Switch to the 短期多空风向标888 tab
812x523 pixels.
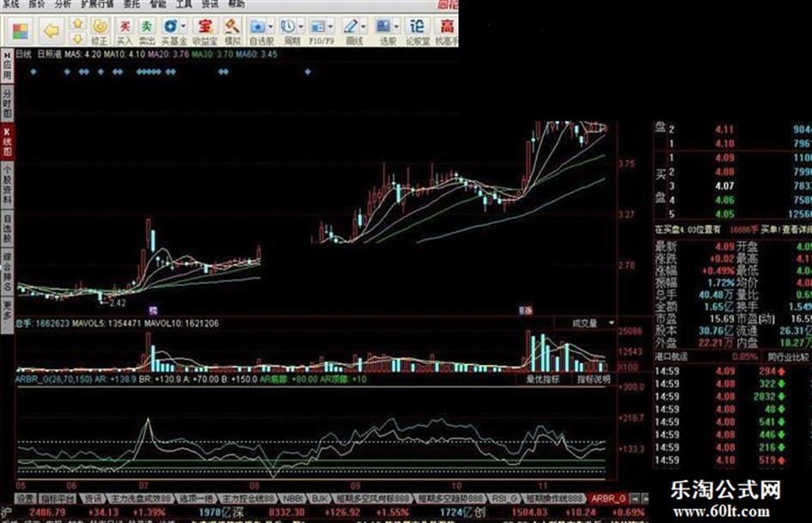pyautogui.click(x=373, y=498)
